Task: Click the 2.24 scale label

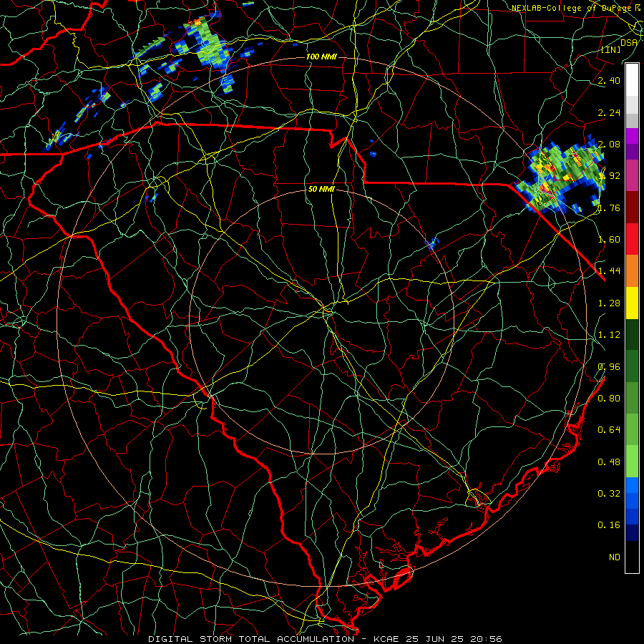Action: 609,112
